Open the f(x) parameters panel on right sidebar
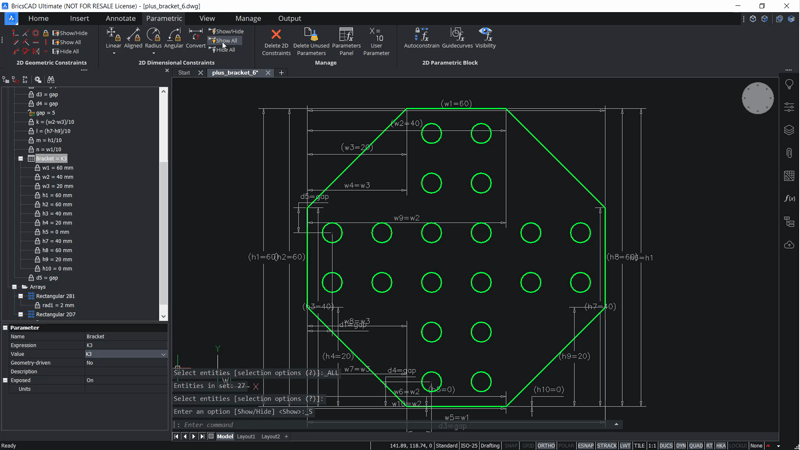The width and height of the screenshot is (800, 450). click(x=789, y=198)
